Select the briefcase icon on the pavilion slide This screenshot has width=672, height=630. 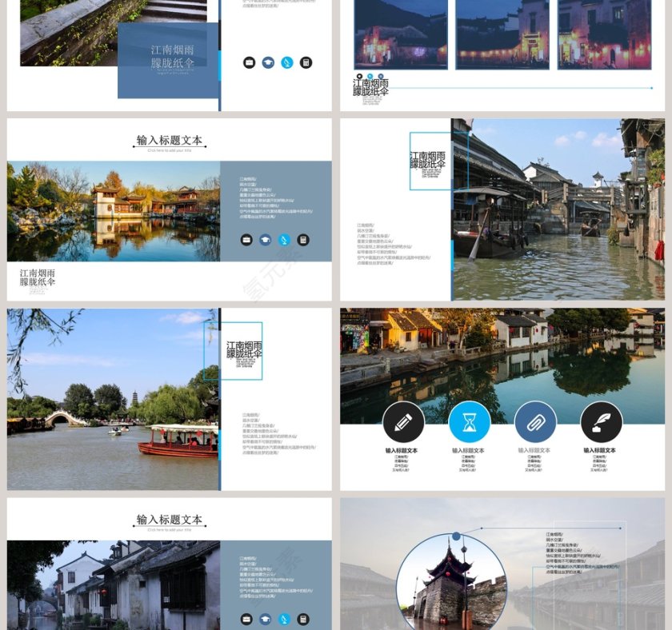coord(245,238)
